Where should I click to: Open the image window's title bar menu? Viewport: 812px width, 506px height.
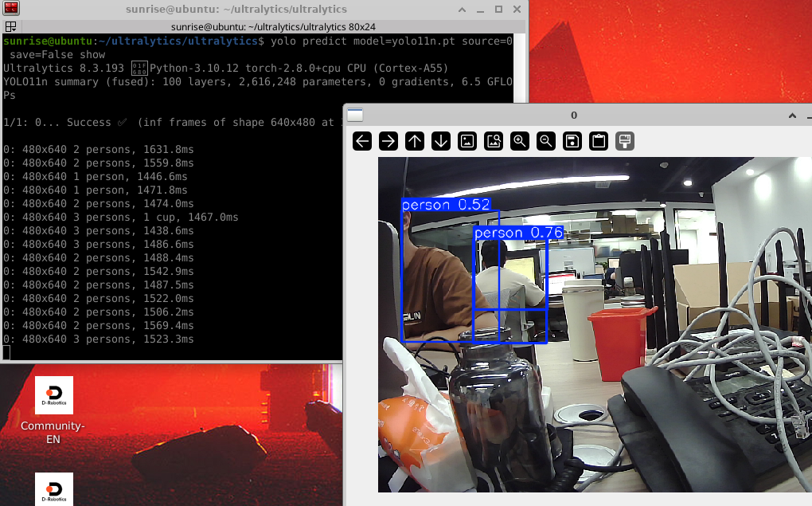[355, 115]
